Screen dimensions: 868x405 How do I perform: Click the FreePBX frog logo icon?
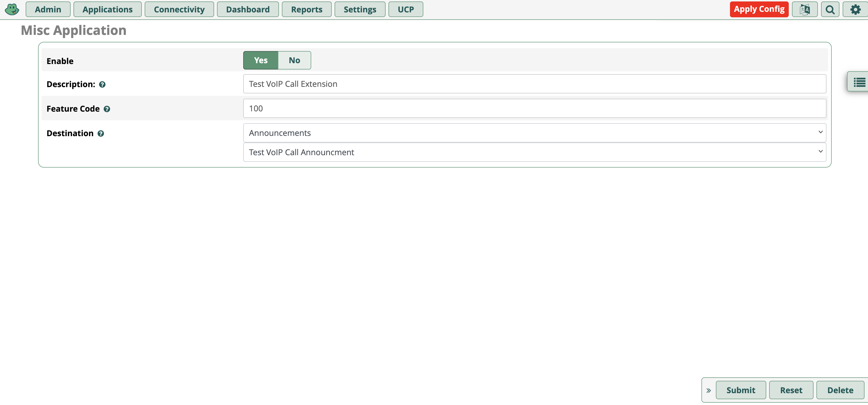pos(12,9)
